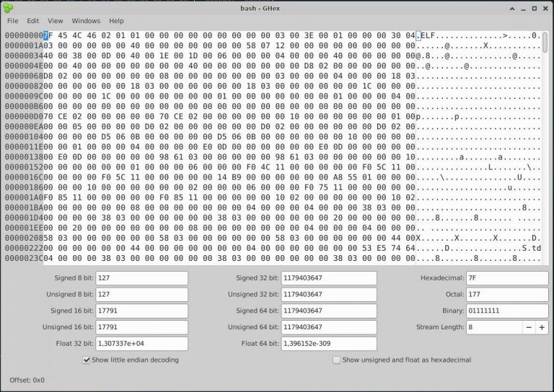Click the Signed 8 bit field
Image resolution: width=554 pixels, height=392 pixels.
(141, 278)
